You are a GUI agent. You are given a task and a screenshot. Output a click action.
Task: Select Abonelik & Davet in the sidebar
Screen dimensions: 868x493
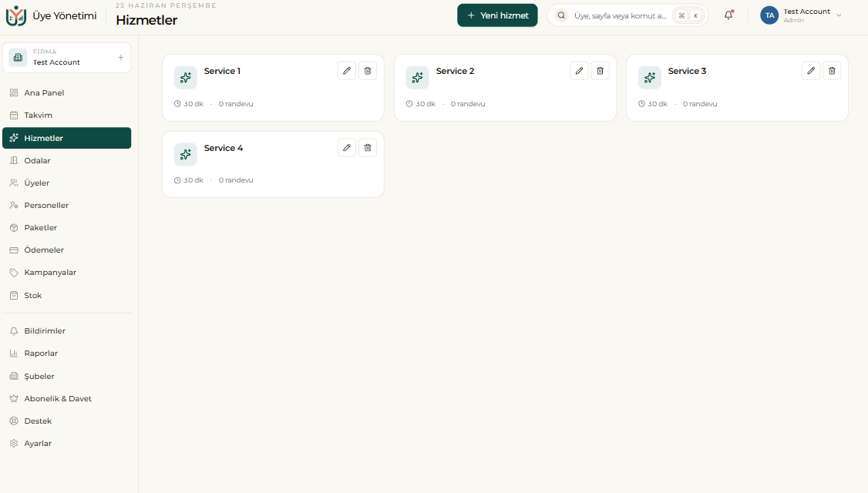coord(67,398)
